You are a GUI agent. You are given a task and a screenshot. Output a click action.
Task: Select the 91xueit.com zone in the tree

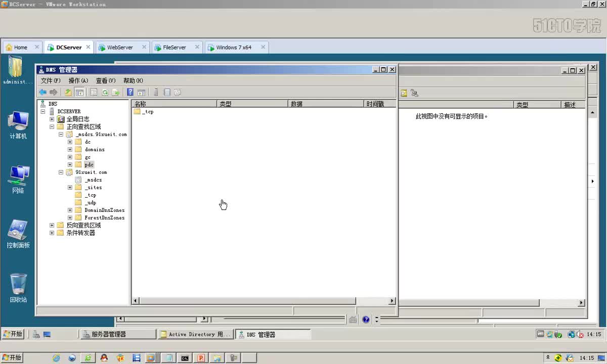coord(91,172)
